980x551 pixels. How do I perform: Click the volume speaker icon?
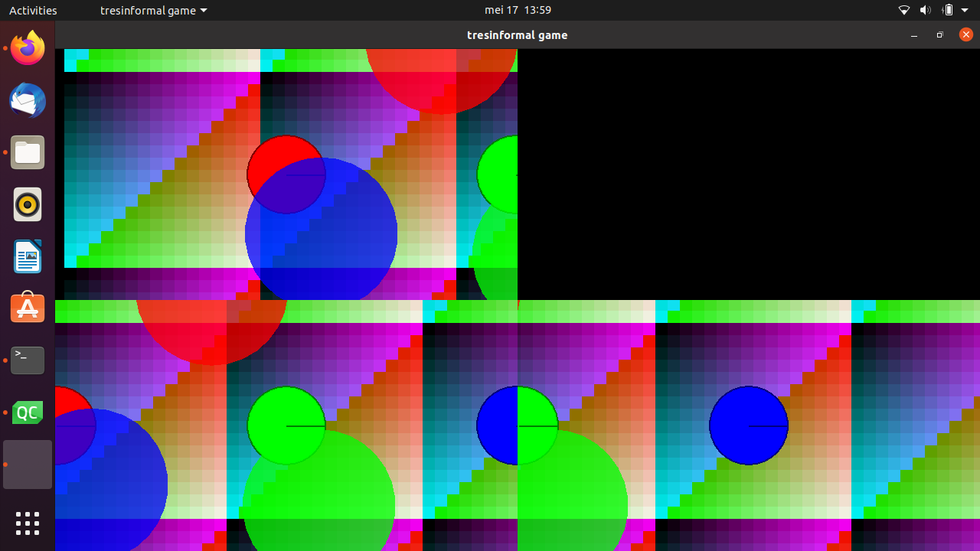[925, 10]
